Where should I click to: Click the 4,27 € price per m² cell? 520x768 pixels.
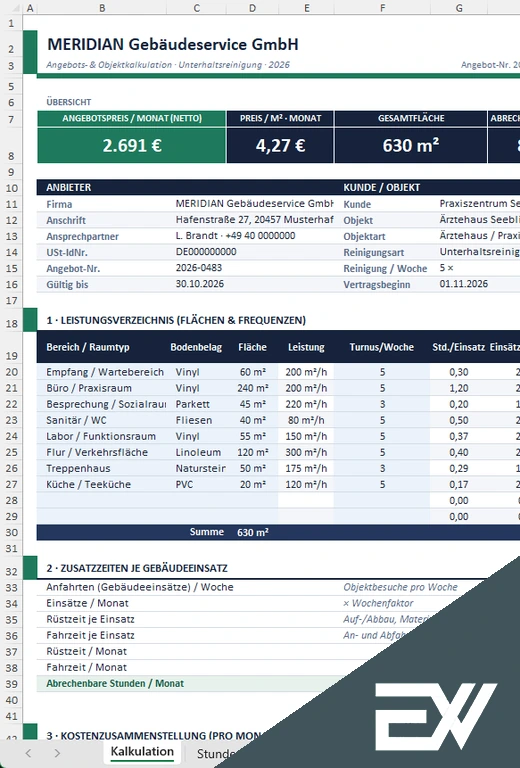pos(280,145)
